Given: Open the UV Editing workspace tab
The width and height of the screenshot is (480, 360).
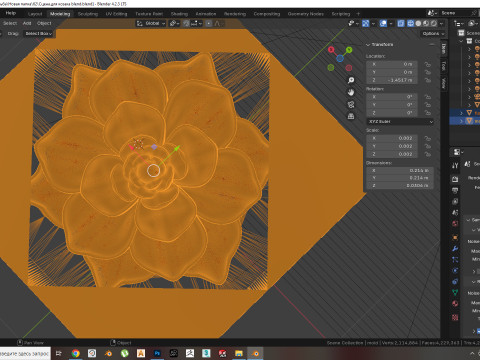Looking at the screenshot, I should [x=116, y=14].
